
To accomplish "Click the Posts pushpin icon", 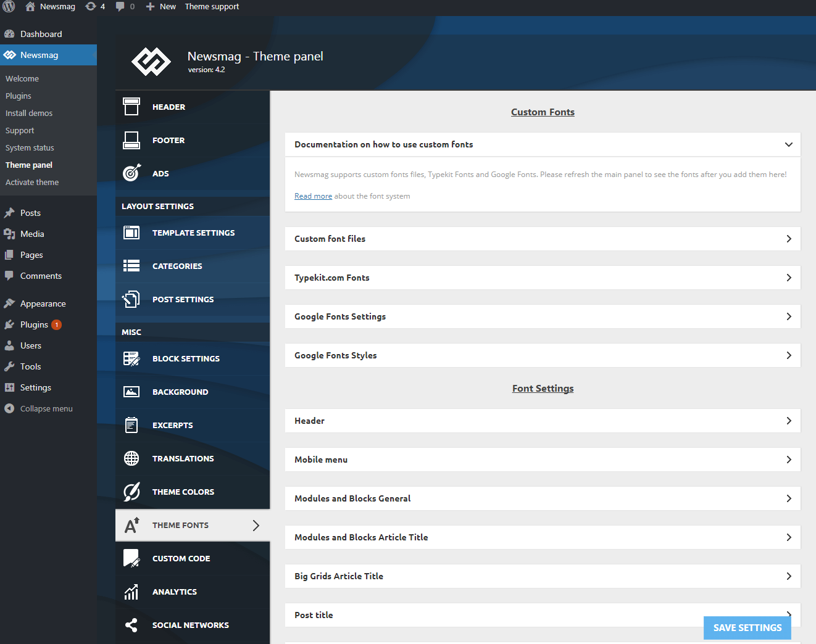I will coord(9,213).
